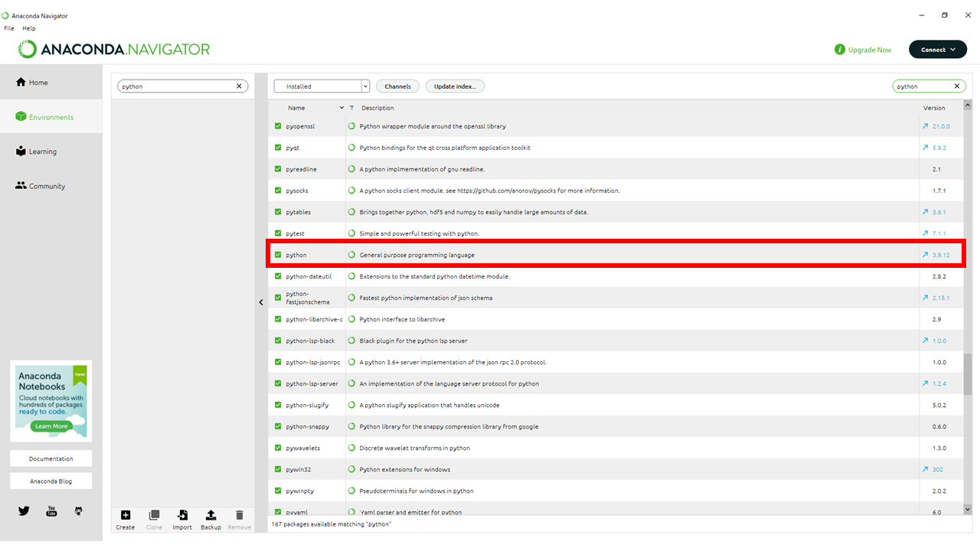Sort packages by the Name column arrow
Viewport: 980px width, 551px height.
click(341, 108)
